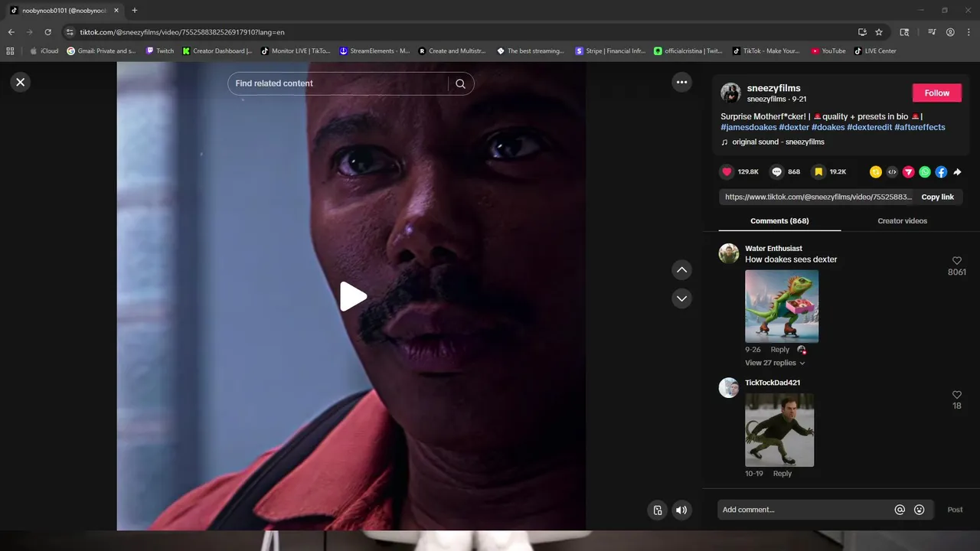
Task: Click the comment bubble icon showing 868
Action: click(x=777, y=172)
